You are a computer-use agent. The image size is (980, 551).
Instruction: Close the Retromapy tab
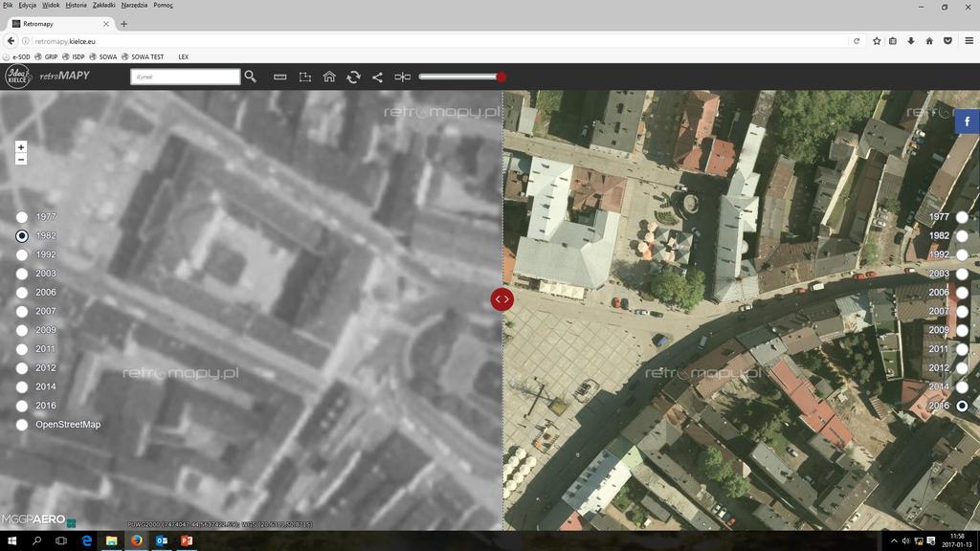[105, 24]
